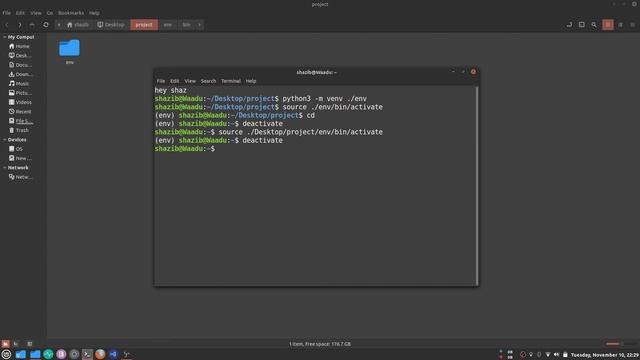Go to the Desktop path button
The height and width of the screenshot is (360, 640).
(x=111, y=25)
